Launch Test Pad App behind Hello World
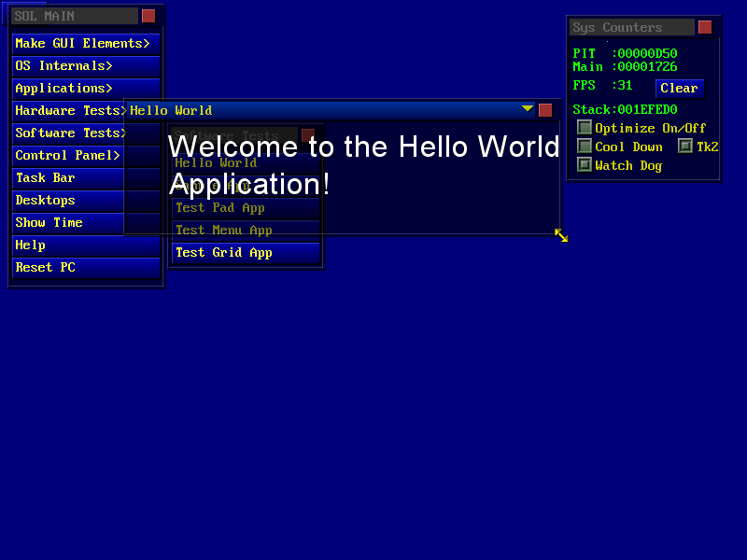Image resolution: width=747 pixels, height=560 pixels. point(246,208)
